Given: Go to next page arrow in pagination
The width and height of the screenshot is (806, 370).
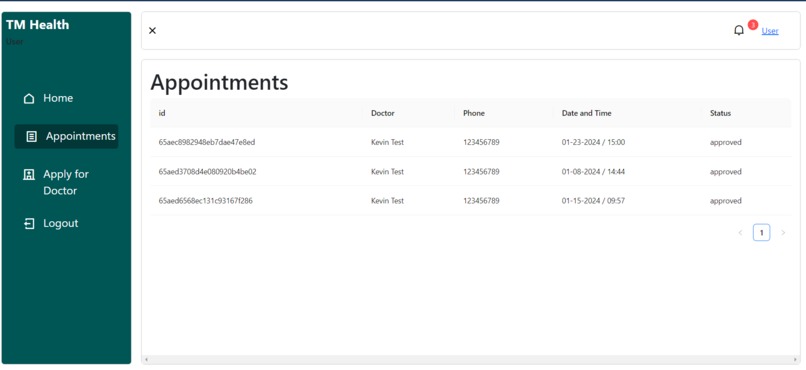Looking at the screenshot, I should pos(783,233).
